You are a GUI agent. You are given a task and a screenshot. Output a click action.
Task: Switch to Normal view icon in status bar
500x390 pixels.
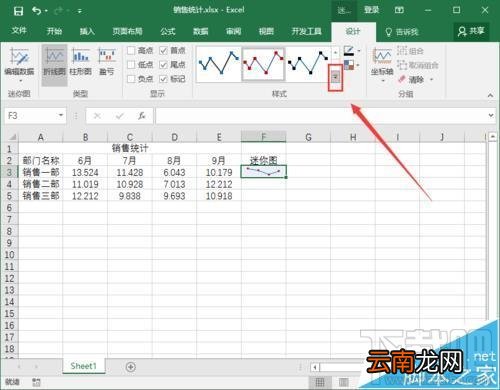click(x=320, y=382)
